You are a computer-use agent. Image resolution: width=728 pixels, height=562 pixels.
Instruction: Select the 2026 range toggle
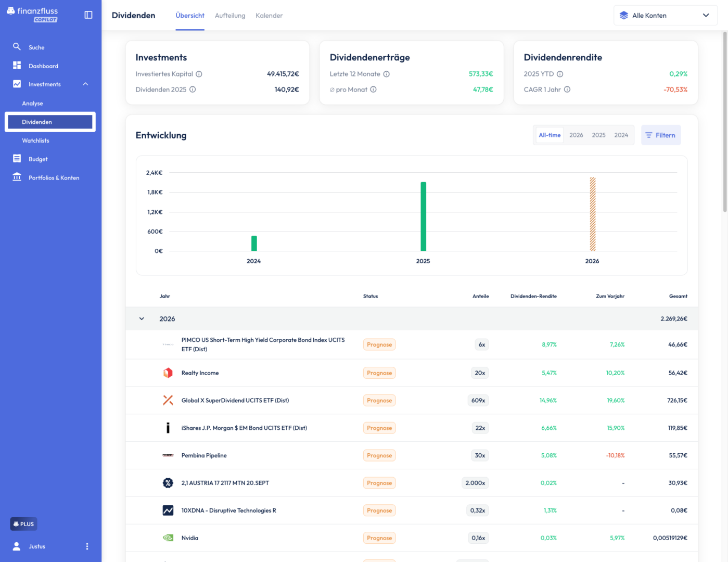click(576, 135)
